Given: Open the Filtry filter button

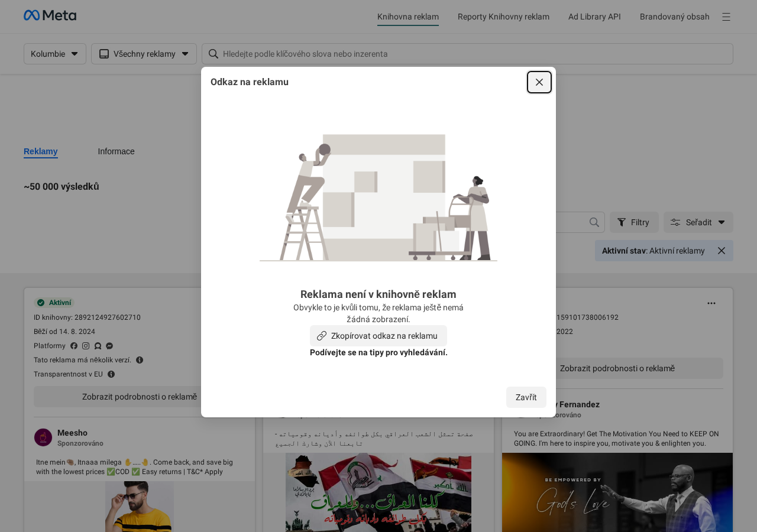Looking at the screenshot, I should [x=634, y=222].
